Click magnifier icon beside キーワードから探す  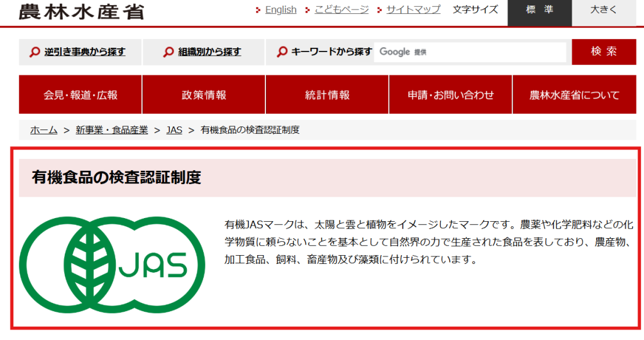tap(282, 52)
